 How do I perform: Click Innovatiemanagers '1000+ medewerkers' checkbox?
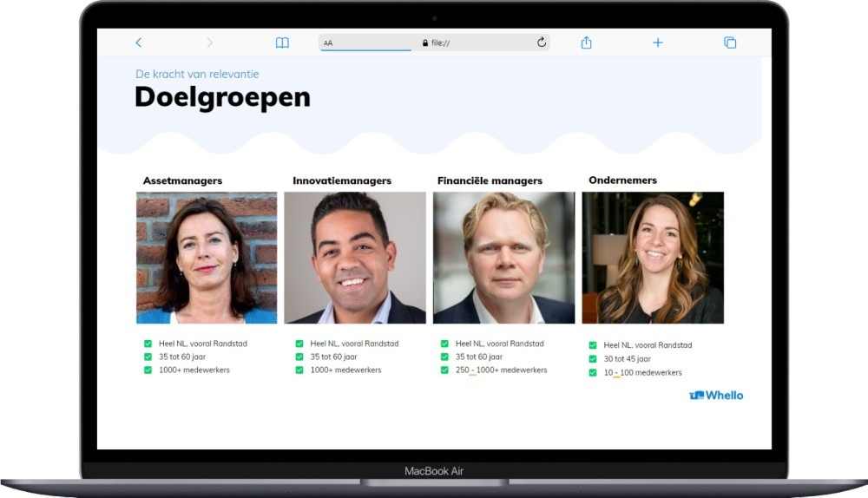coord(299,370)
